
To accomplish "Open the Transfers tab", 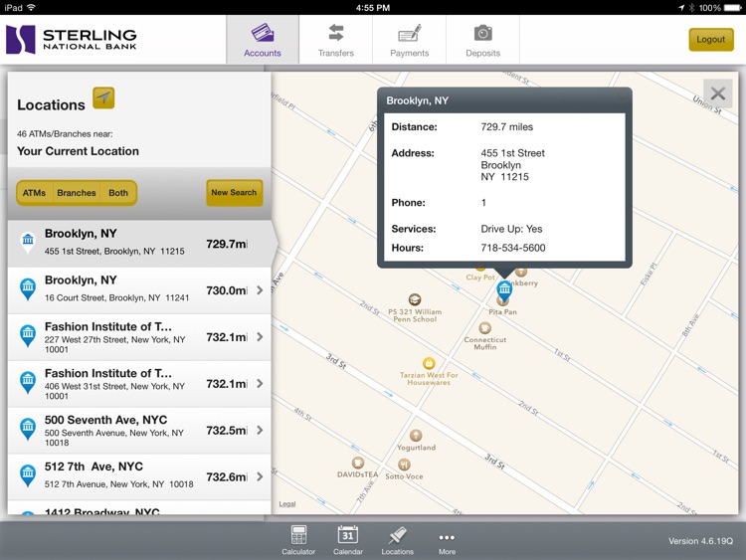I will point(336,40).
